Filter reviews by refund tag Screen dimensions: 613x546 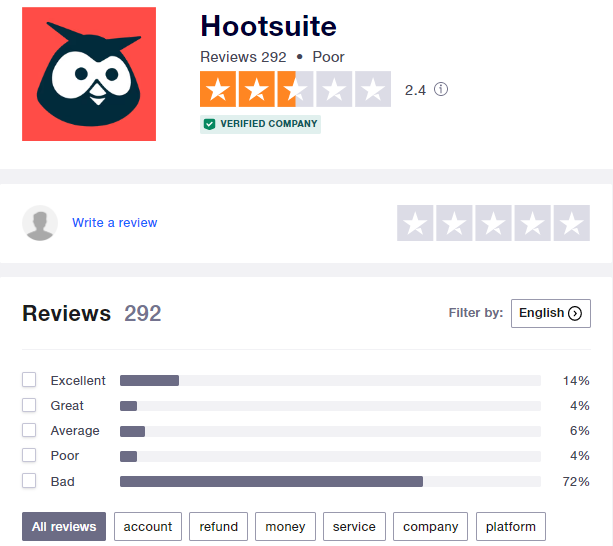click(219, 526)
